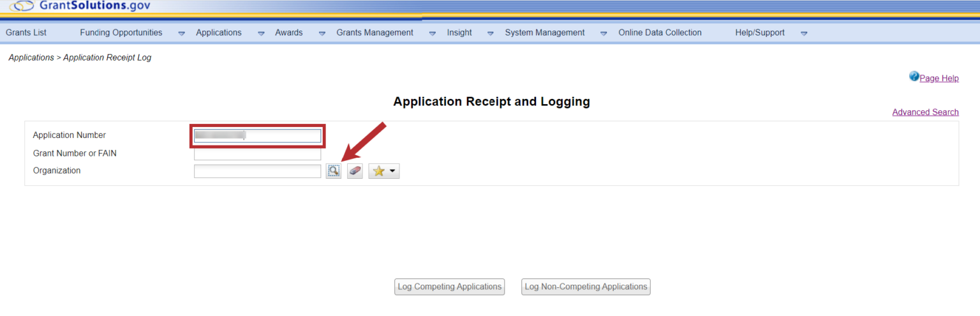980x316 pixels.
Task: Click the magnifying glass search icon
Action: pyautogui.click(x=333, y=171)
